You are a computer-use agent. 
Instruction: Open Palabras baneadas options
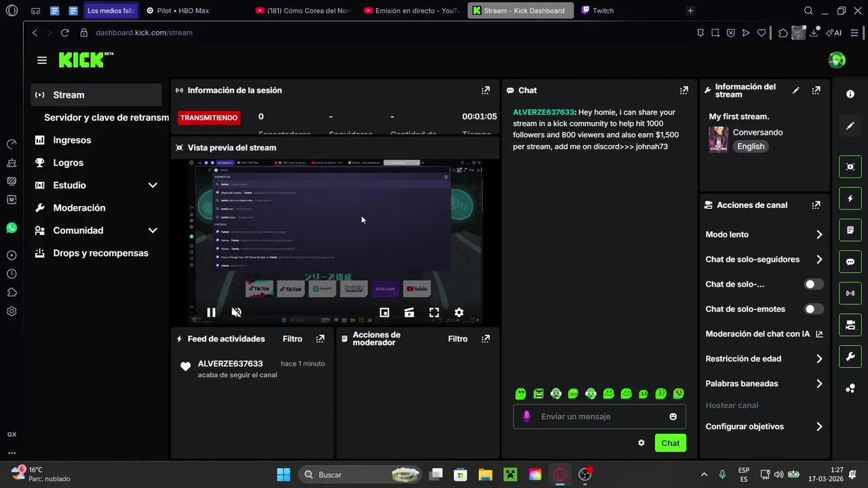coord(764,384)
